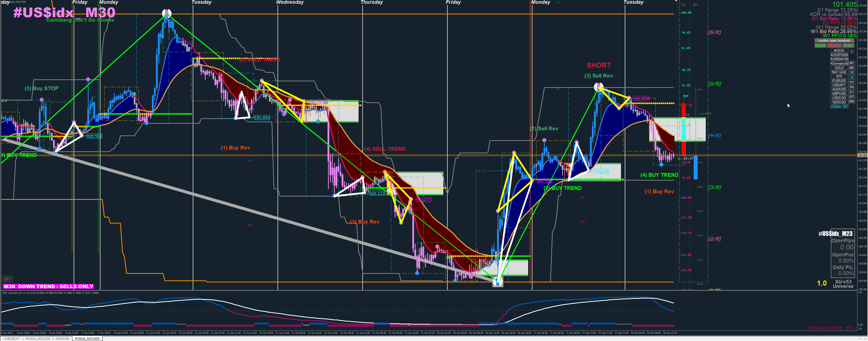The width and height of the screenshot is (868, 341).
Task: Open the #US30,M5 chart tab
Action: [62, 339]
